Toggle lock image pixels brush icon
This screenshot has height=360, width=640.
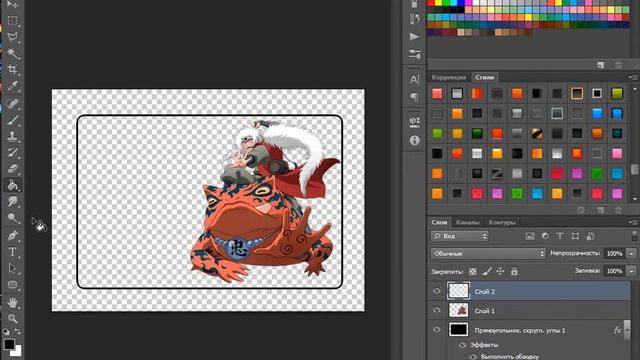pyautogui.click(x=487, y=271)
